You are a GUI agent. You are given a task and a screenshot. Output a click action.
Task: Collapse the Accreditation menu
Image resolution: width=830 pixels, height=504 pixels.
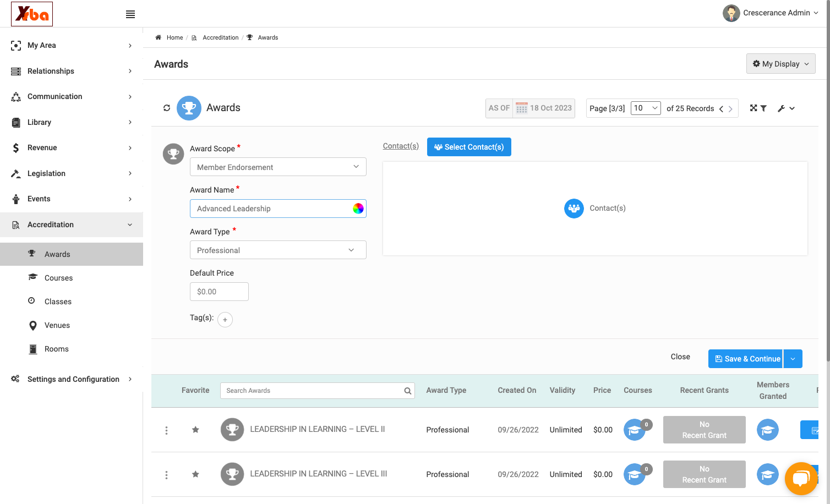(x=72, y=224)
